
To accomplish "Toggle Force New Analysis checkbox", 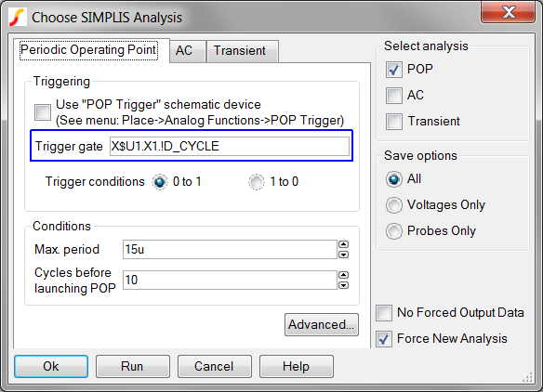I will tap(384, 339).
